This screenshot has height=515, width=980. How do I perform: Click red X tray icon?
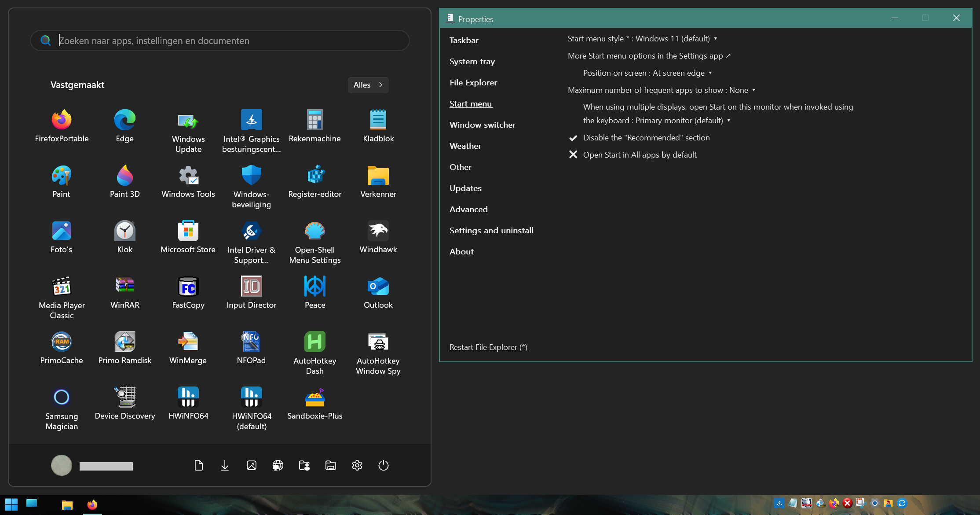point(847,503)
